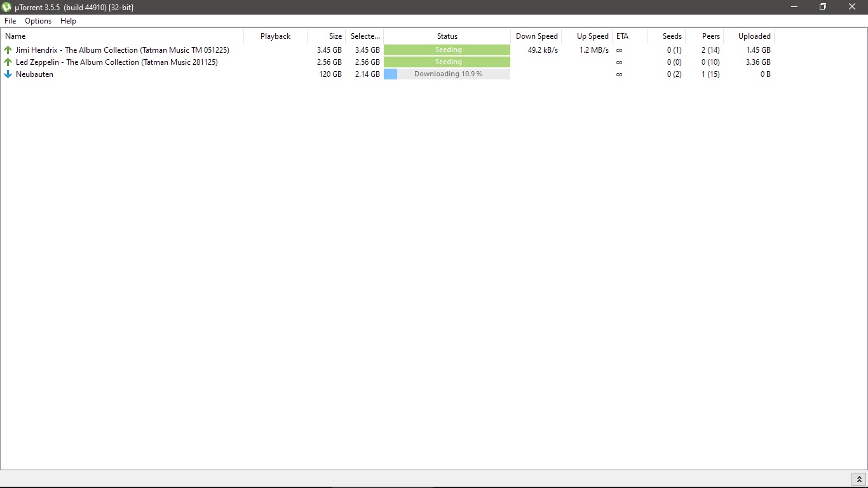Click the green seeding arrow beside Led Zeppelin
The height and width of the screenshot is (488, 868).
(8, 62)
